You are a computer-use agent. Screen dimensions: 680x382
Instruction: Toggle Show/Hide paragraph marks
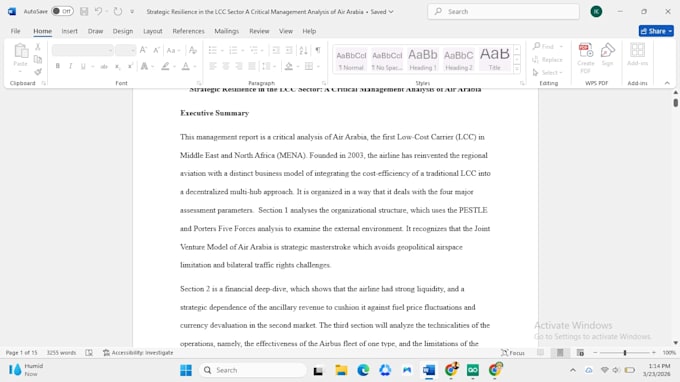click(x=318, y=50)
